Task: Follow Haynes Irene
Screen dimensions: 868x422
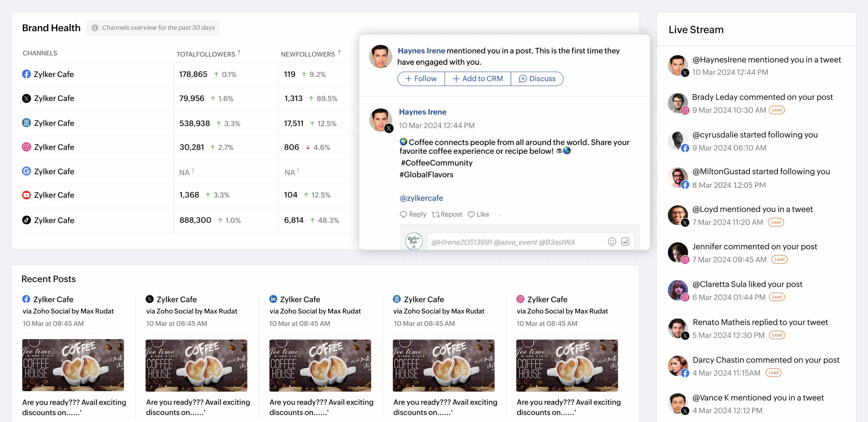Action: [421, 79]
